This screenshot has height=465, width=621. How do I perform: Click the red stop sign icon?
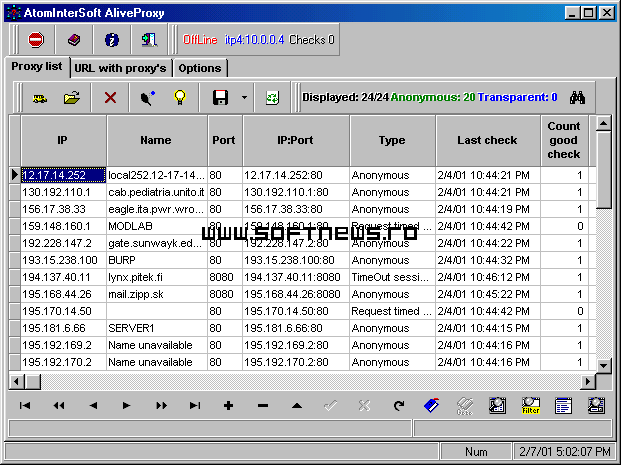point(36,40)
